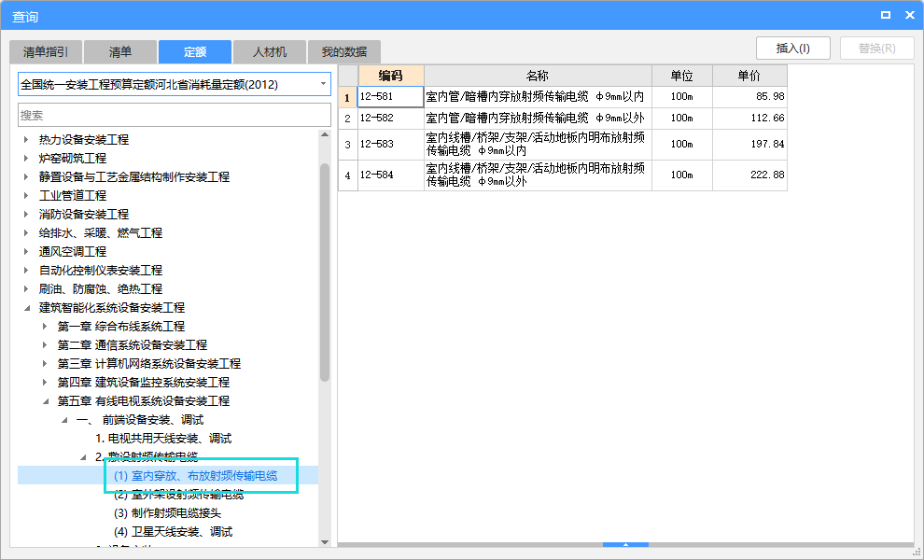Maximize the 查询 dialog window
924x560 pixels.
[886, 15]
